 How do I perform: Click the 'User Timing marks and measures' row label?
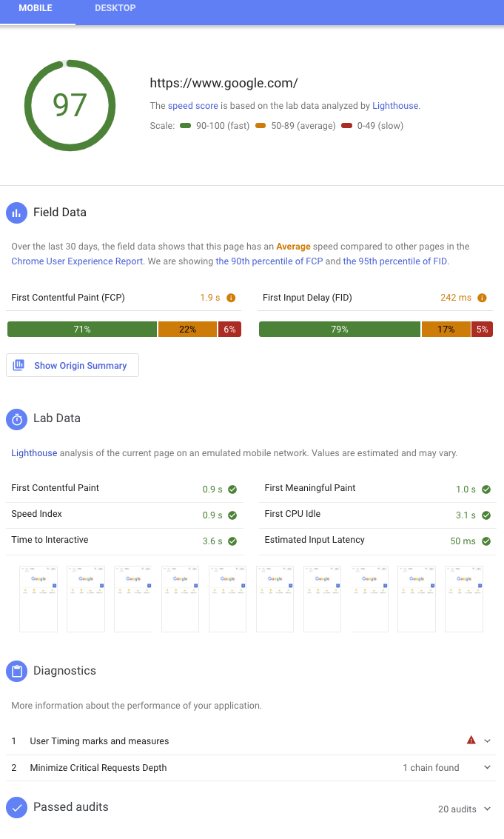click(99, 741)
